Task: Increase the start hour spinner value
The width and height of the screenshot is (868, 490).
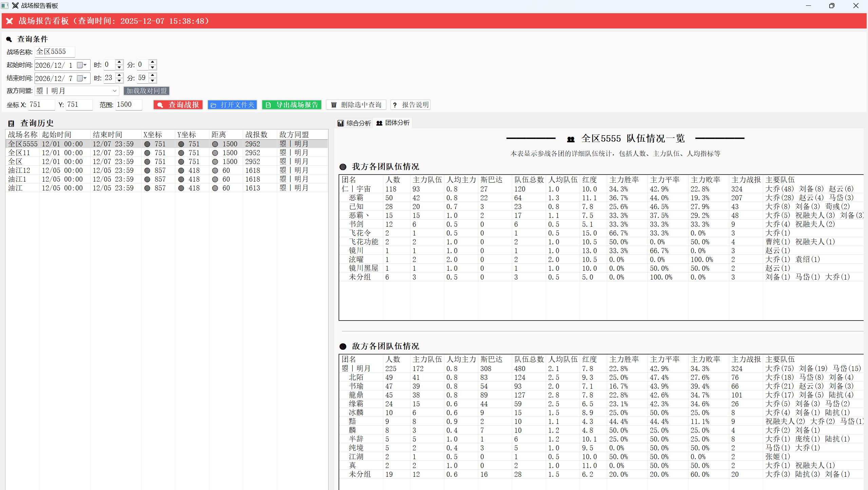Action: coord(119,62)
